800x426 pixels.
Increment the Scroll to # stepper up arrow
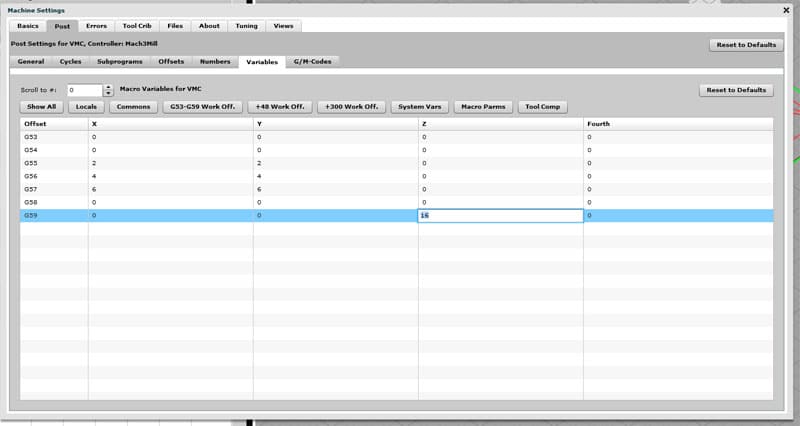tap(108, 87)
